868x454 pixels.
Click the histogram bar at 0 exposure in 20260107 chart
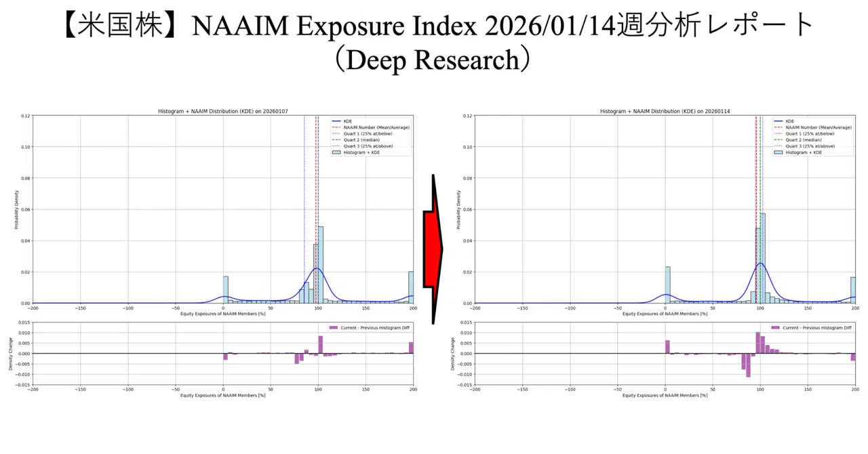(x=226, y=289)
